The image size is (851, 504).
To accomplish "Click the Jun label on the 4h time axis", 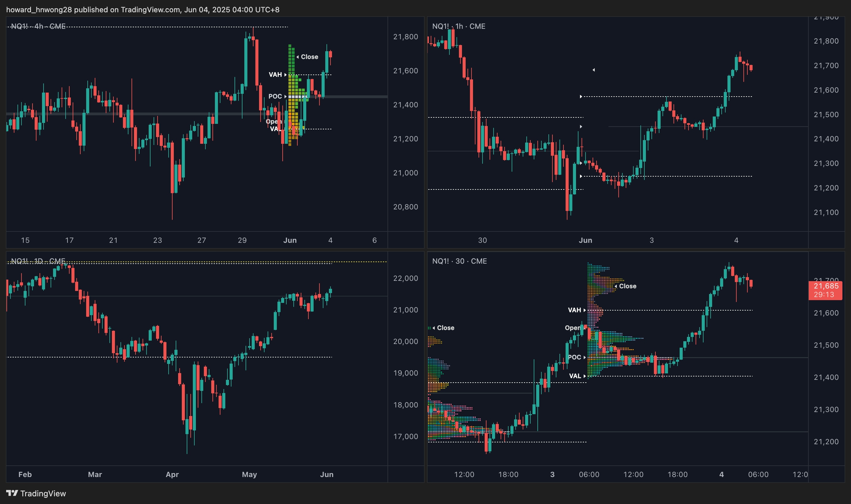I will click(290, 240).
